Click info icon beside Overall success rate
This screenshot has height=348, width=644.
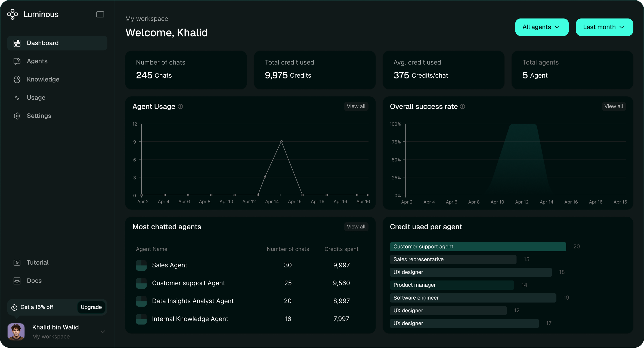coord(462,106)
